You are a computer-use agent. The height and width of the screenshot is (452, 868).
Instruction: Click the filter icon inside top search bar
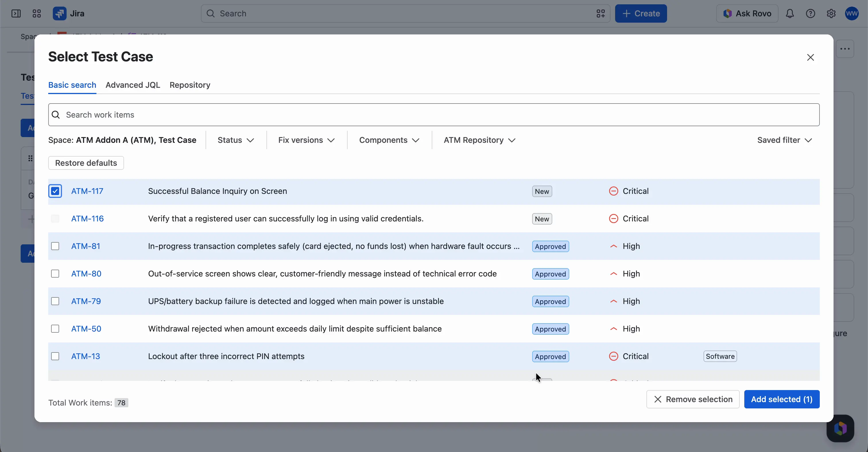(600, 13)
